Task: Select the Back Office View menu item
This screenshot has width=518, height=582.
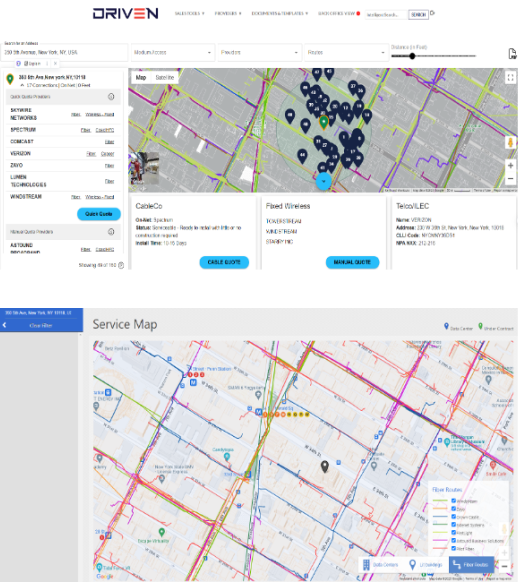Action: (x=339, y=13)
